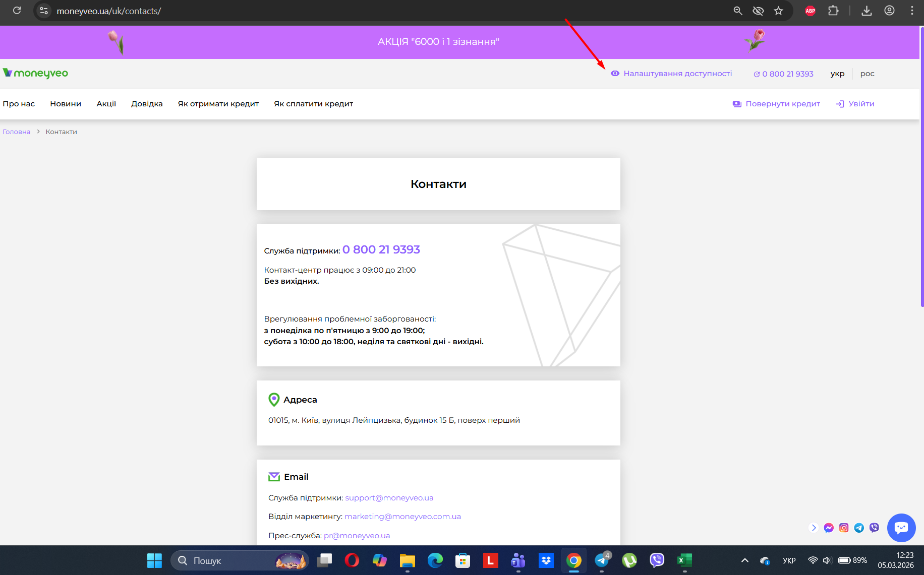Open the Новини menu item
Image resolution: width=924 pixels, height=575 pixels.
pos(66,104)
